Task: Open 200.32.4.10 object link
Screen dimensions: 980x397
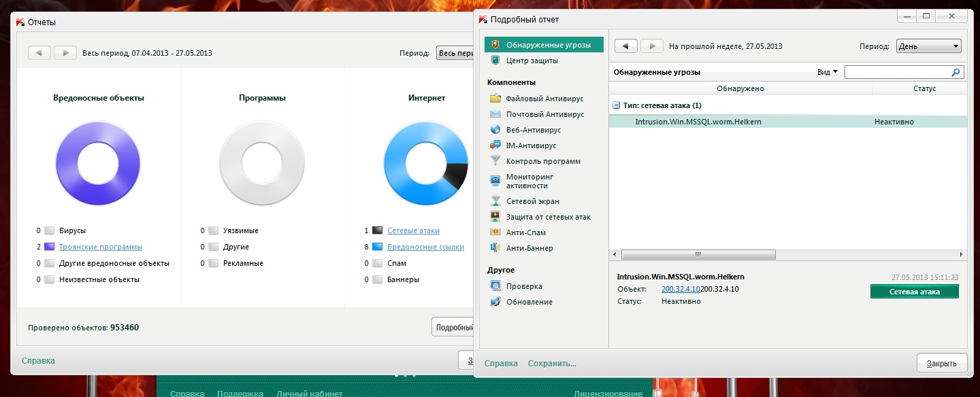Action: 681,289
